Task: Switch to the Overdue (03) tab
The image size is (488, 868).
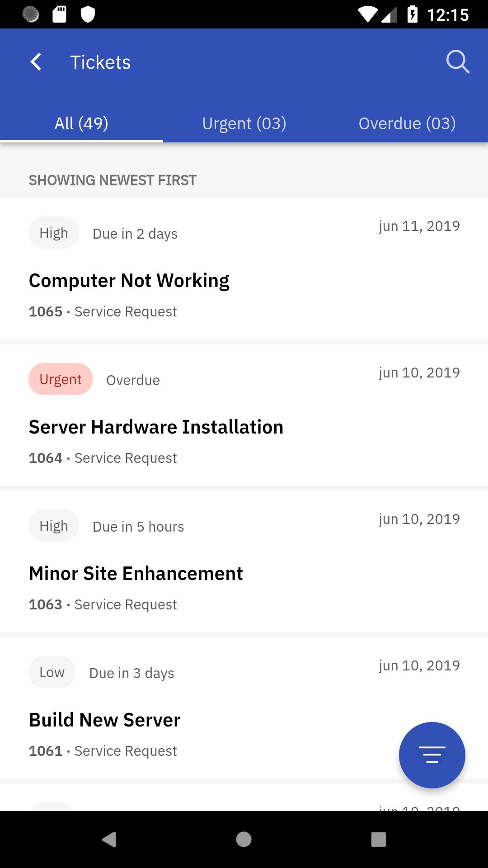Action: coord(407,123)
